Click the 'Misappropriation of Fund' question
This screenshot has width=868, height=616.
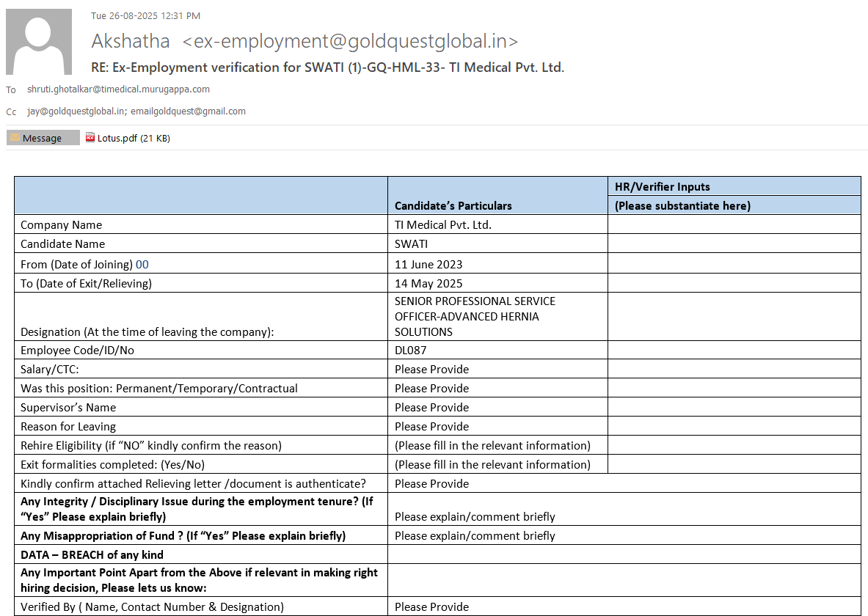[183, 536]
